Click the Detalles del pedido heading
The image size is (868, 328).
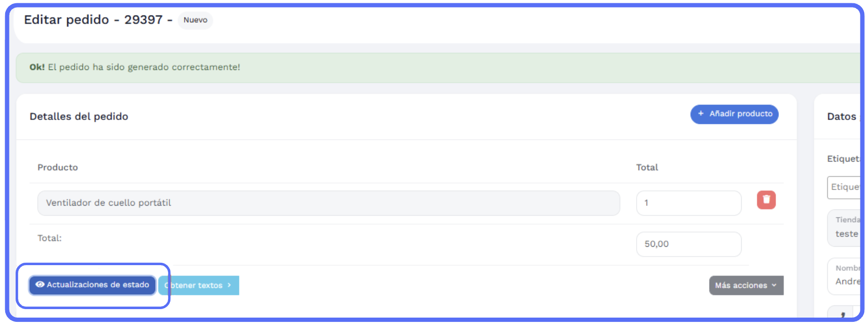[79, 117]
